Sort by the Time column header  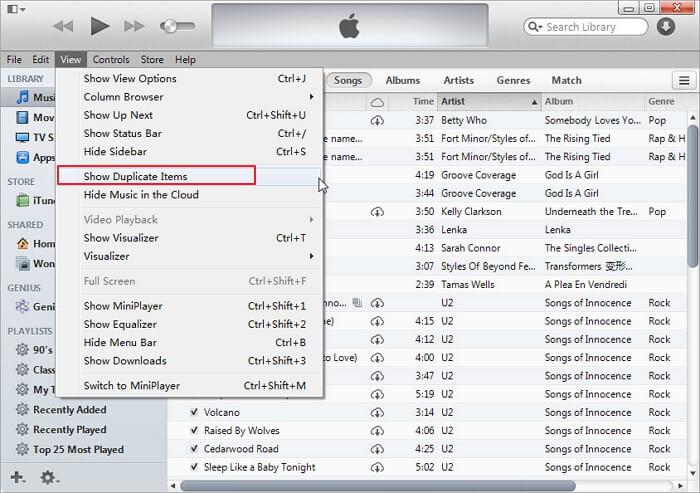point(413,101)
